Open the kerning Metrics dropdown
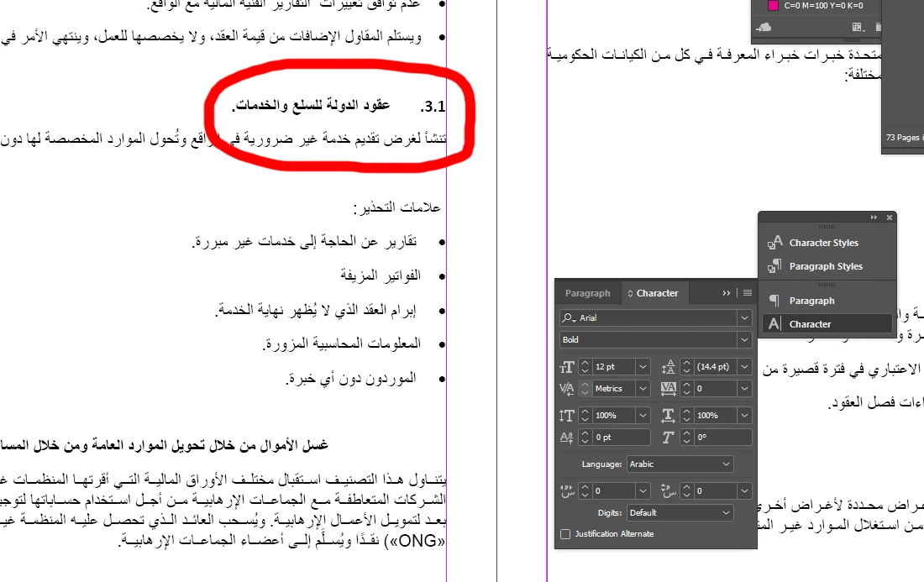Viewport: 924px width, 582px height. pos(643,389)
